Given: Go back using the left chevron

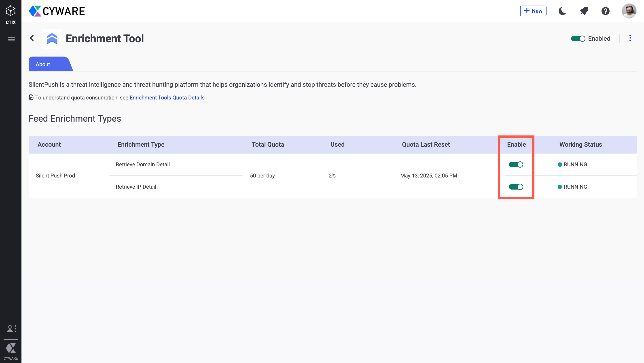Looking at the screenshot, I should coord(32,38).
